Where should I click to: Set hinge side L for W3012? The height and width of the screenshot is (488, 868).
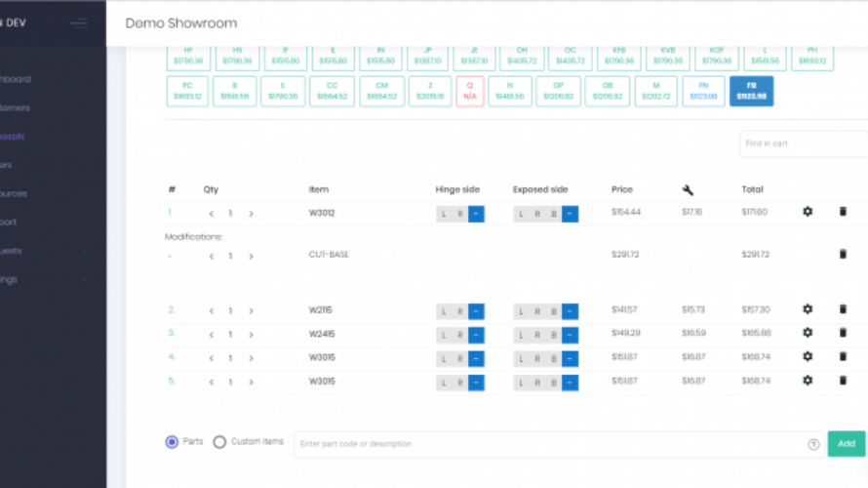(444, 214)
